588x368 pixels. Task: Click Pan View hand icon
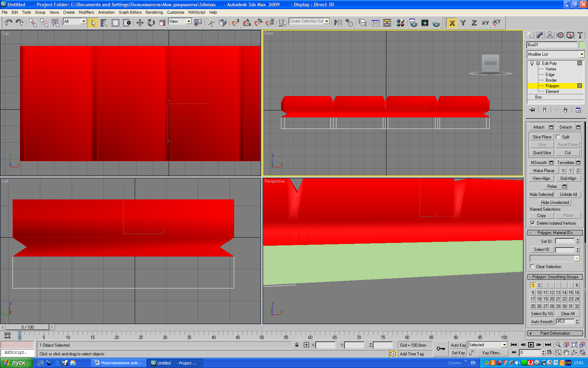[x=566, y=353]
